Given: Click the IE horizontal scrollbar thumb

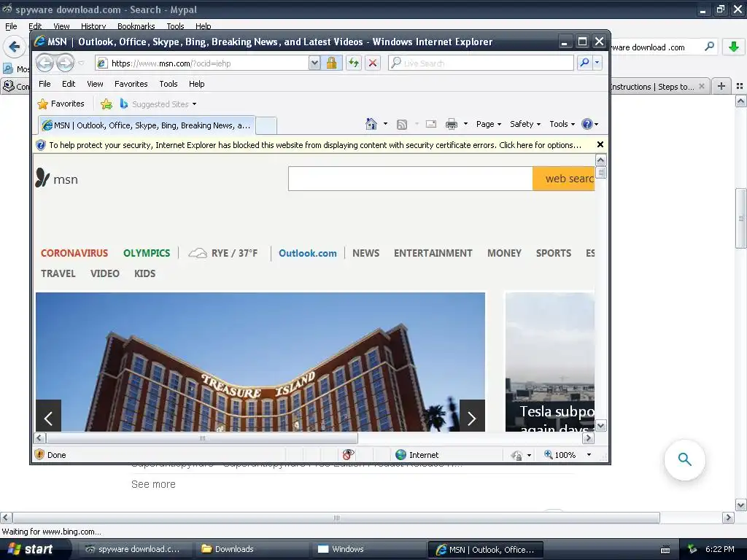Looking at the screenshot, I should click(x=202, y=438).
